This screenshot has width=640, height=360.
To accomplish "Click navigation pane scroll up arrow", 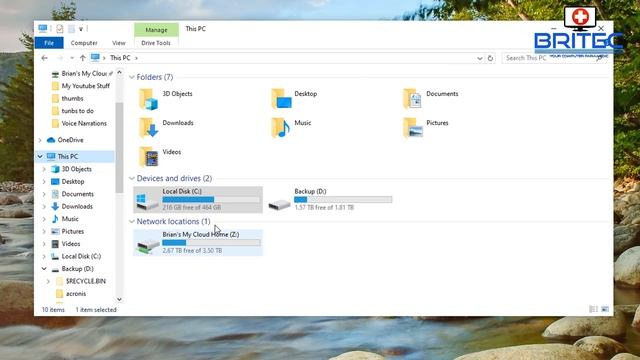I will 119,73.
